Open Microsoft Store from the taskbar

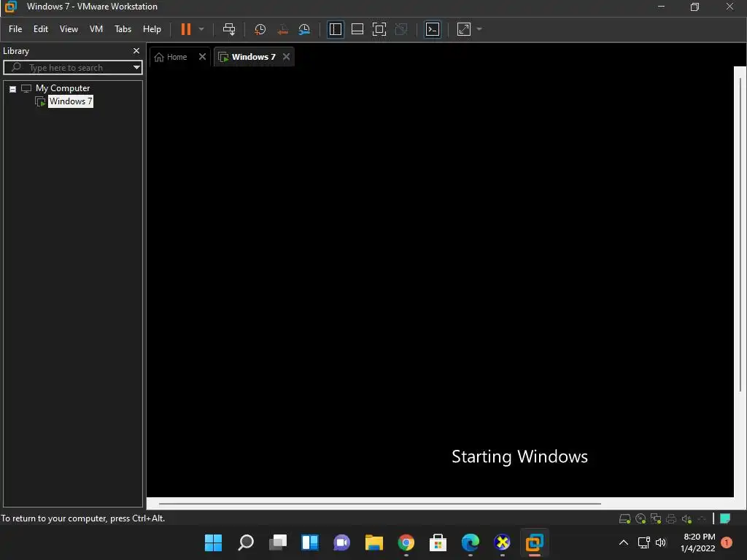tap(438, 542)
